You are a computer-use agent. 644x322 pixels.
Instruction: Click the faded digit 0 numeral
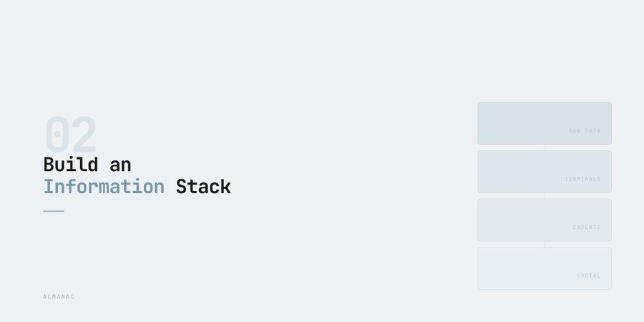tap(57, 134)
